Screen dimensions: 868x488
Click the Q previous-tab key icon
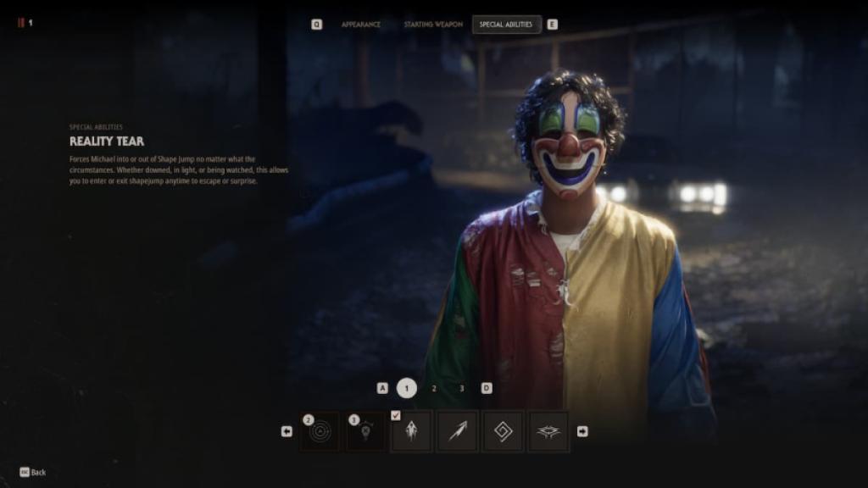tap(317, 25)
